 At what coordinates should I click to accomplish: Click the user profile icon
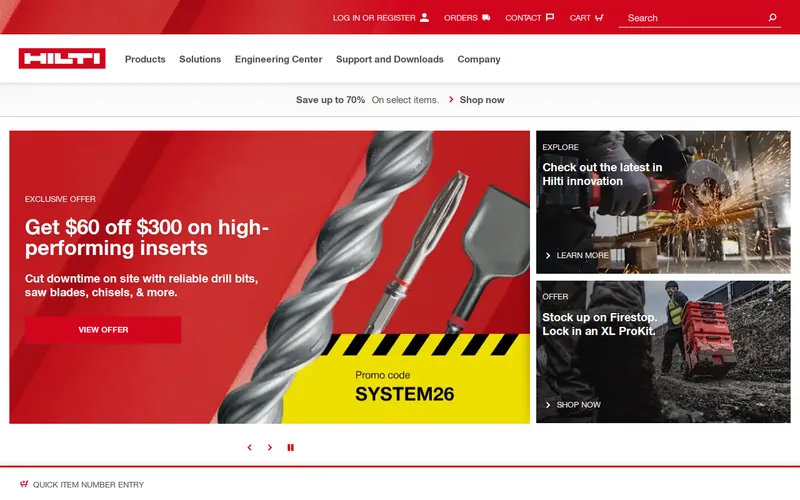click(x=424, y=17)
